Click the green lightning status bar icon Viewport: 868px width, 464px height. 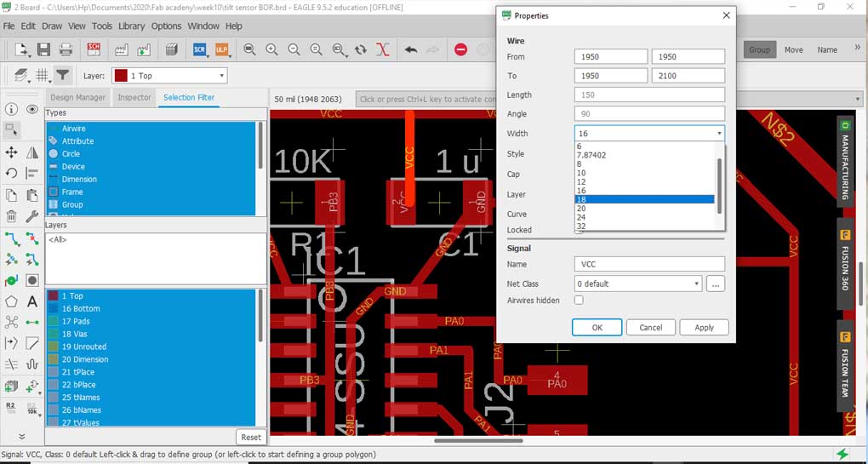(x=842, y=454)
